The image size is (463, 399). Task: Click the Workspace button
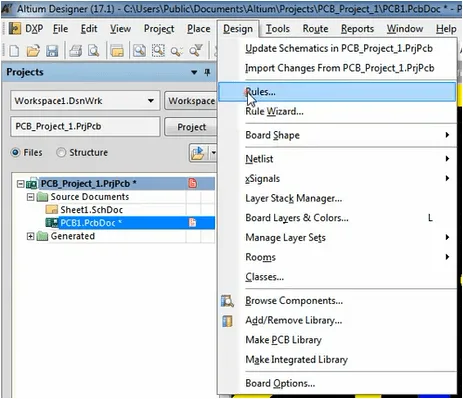point(191,101)
